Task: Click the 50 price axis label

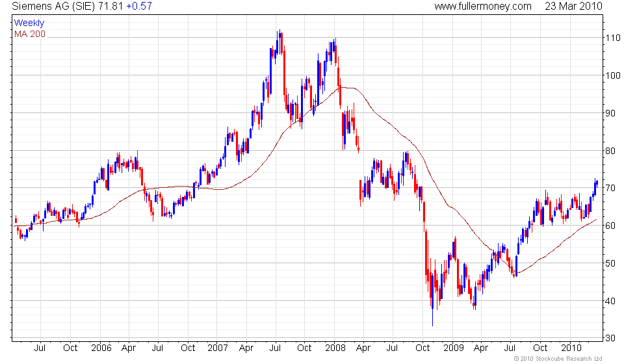Action: (610, 263)
